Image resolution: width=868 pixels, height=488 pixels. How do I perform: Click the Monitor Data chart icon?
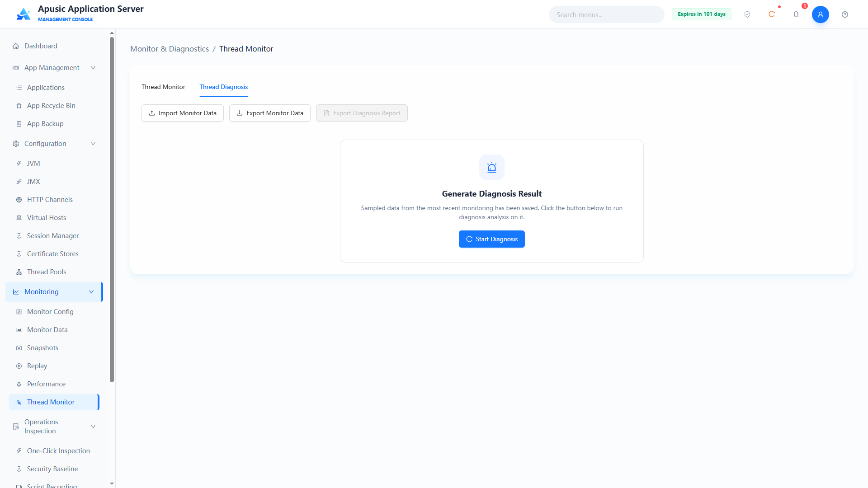(x=19, y=330)
